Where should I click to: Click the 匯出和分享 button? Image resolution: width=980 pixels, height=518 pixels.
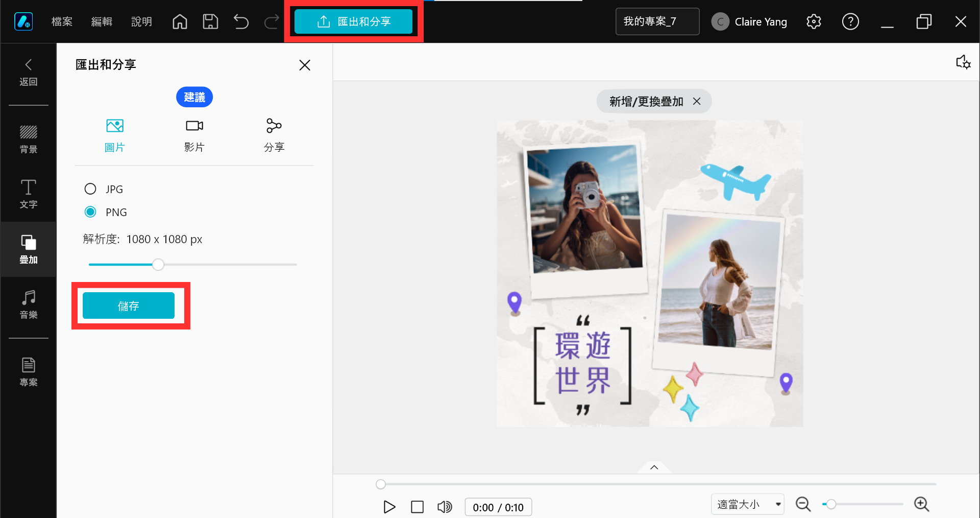[353, 21]
